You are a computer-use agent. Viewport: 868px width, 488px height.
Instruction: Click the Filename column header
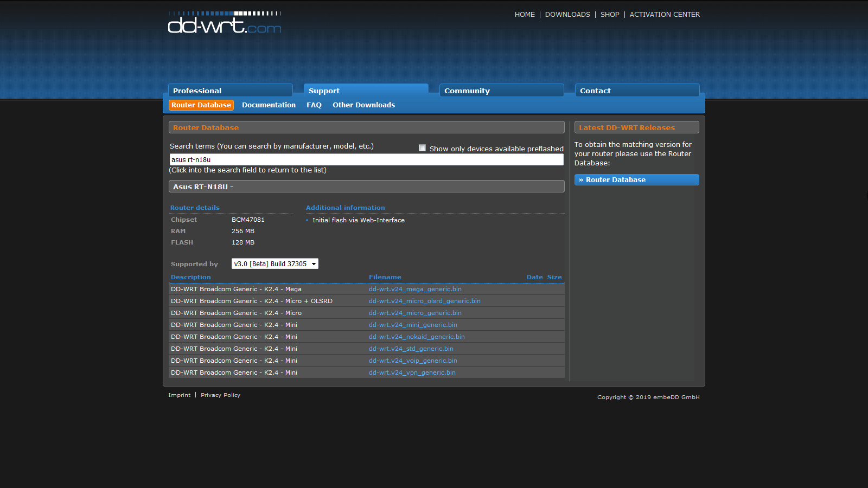coord(385,277)
